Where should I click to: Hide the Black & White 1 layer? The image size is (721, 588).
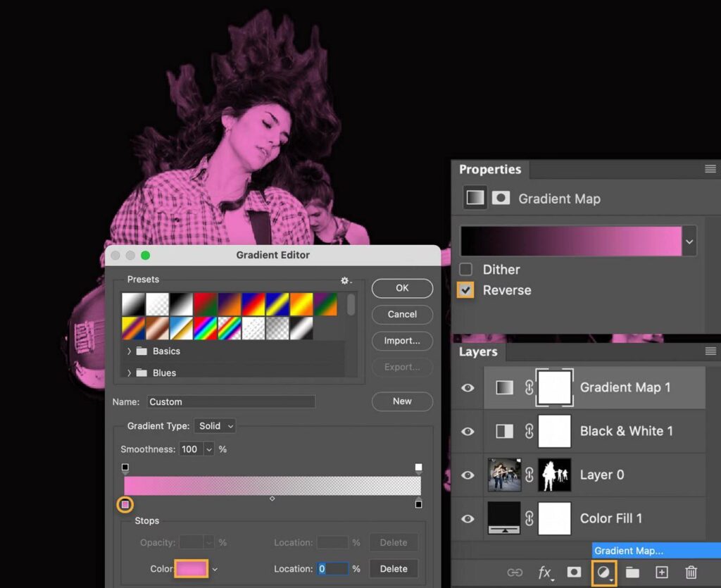[468, 431]
